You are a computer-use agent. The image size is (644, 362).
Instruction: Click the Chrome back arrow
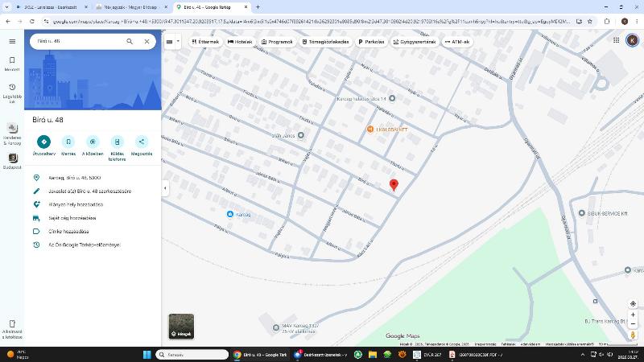[8, 22]
